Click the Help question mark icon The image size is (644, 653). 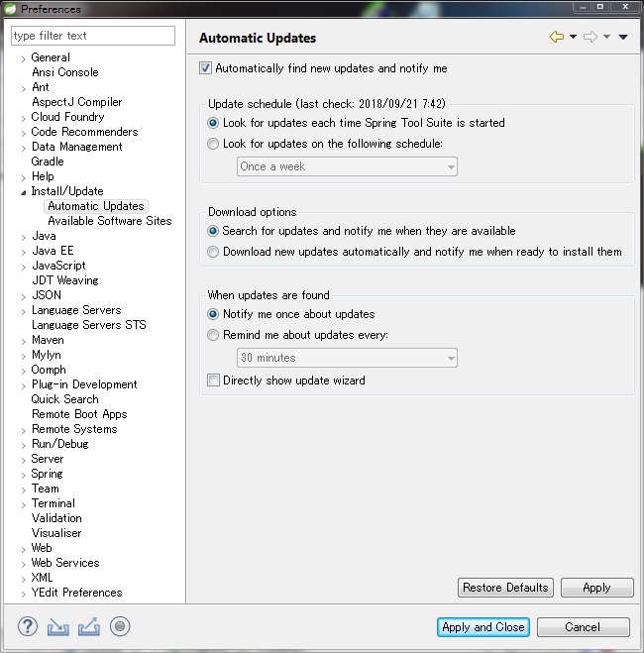pos(28,626)
